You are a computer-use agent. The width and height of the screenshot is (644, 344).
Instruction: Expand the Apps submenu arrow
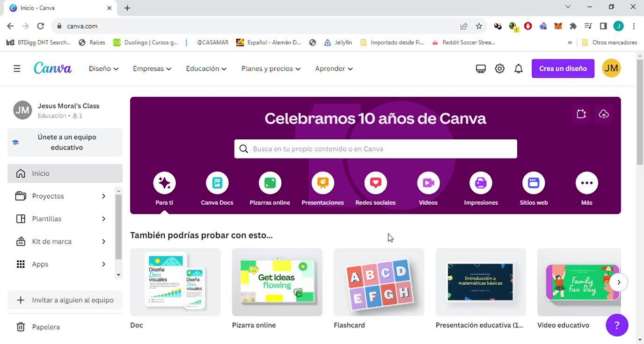tap(103, 265)
